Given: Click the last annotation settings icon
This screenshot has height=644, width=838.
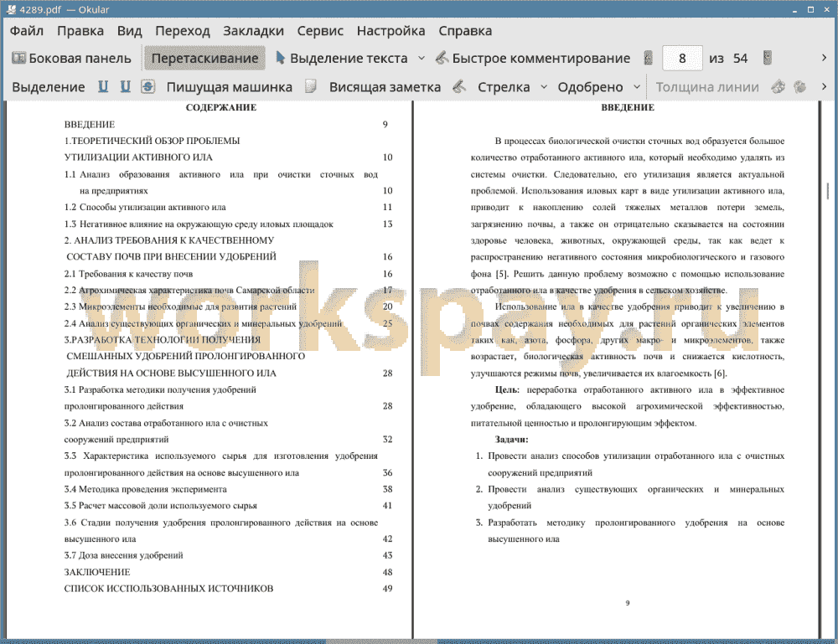Looking at the screenshot, I should (x=799, y=86).
